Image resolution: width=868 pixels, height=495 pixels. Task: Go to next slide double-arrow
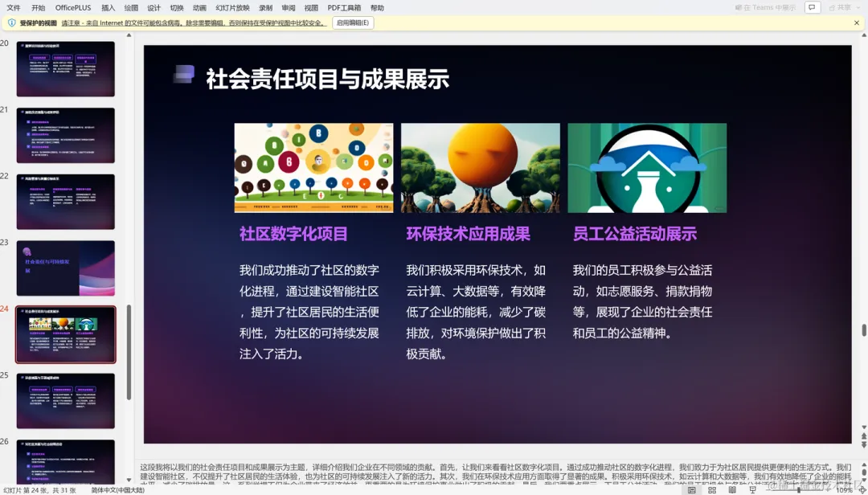(863, 444)
